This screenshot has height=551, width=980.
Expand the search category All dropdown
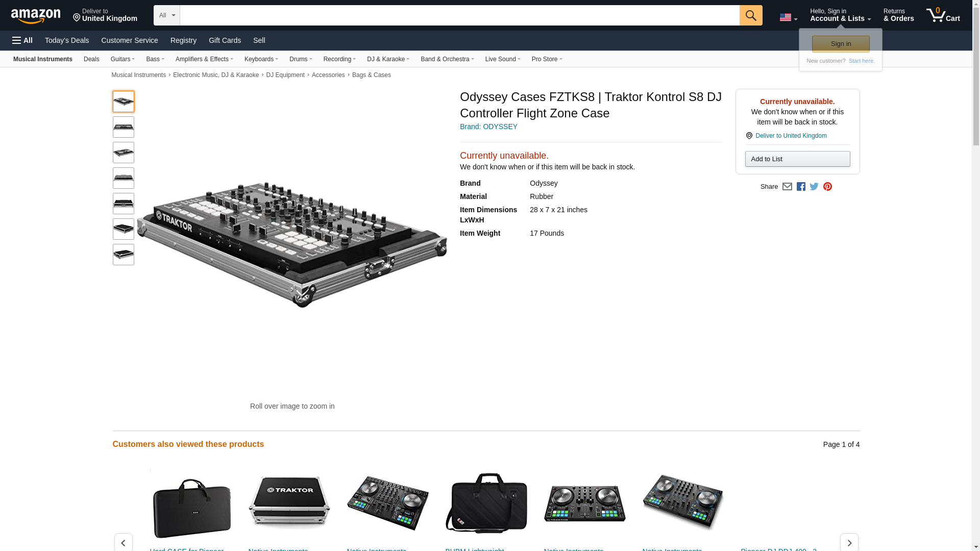[x=166, y=15]
